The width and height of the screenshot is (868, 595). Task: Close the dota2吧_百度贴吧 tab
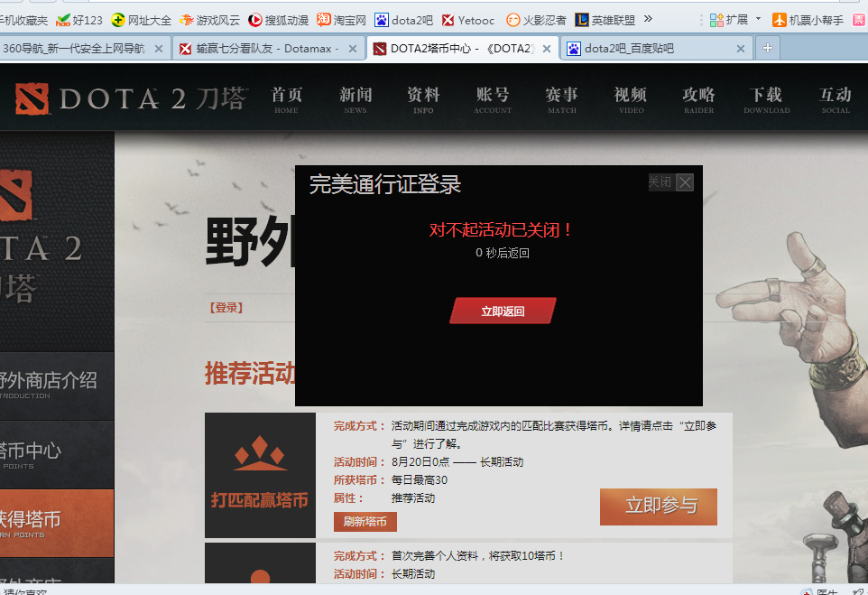point(740,49)
